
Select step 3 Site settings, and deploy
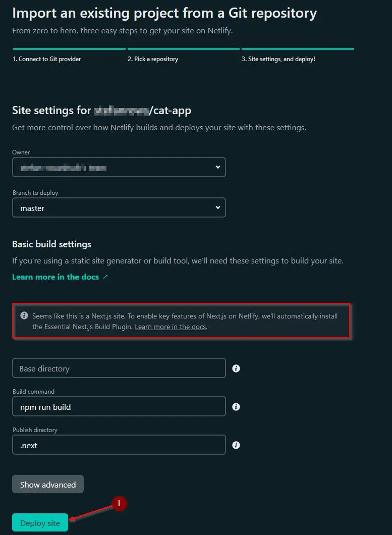(x=278, y=59)
